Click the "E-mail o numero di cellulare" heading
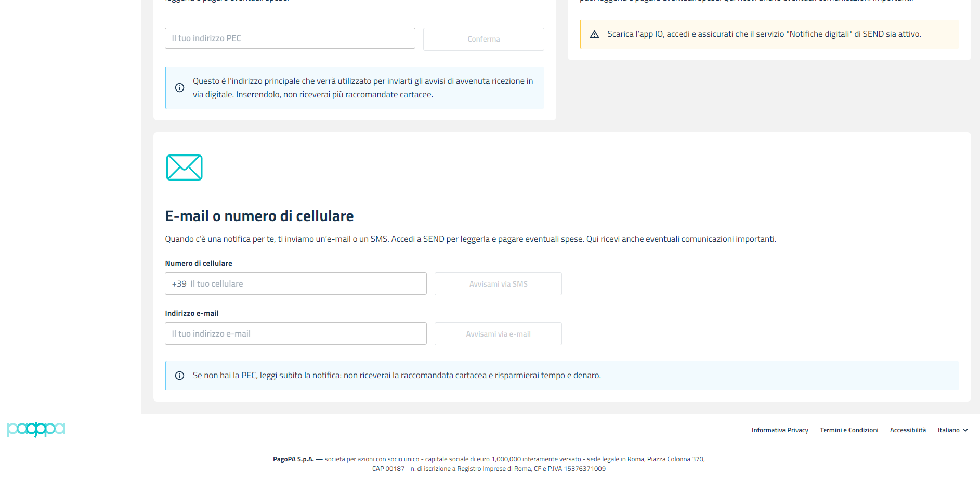 [x=259, y=216]
